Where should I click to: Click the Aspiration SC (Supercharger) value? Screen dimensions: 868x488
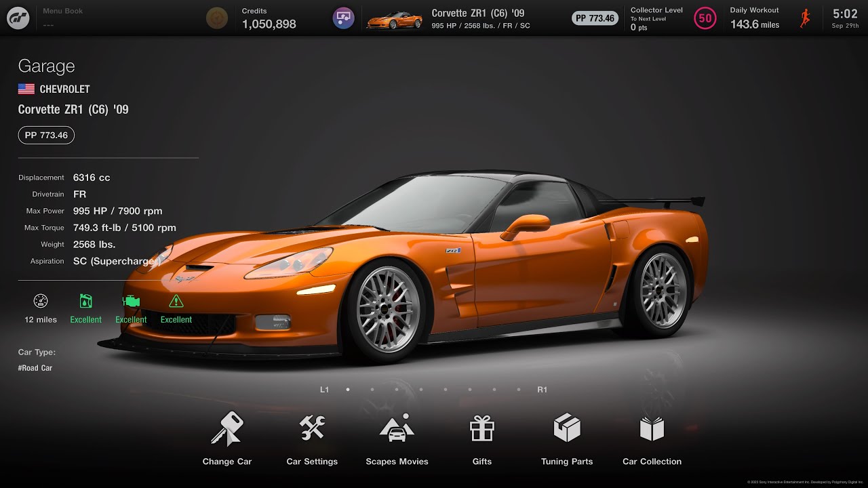[117, 261]
